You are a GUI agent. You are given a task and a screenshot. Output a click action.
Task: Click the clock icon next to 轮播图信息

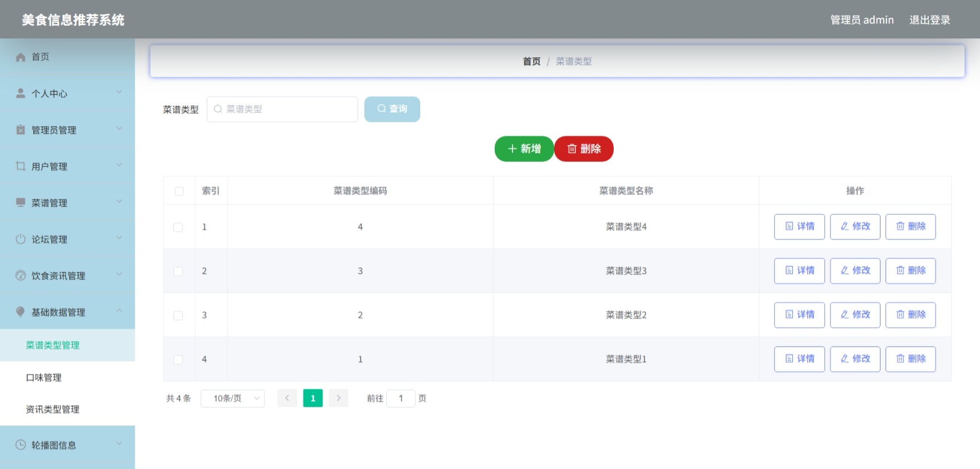coord(21,445)
